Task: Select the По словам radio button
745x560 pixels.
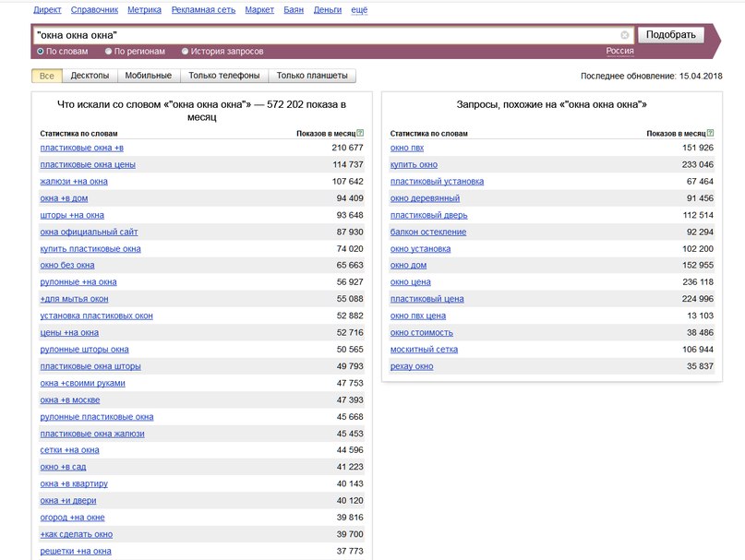Action: pos(41,52)
